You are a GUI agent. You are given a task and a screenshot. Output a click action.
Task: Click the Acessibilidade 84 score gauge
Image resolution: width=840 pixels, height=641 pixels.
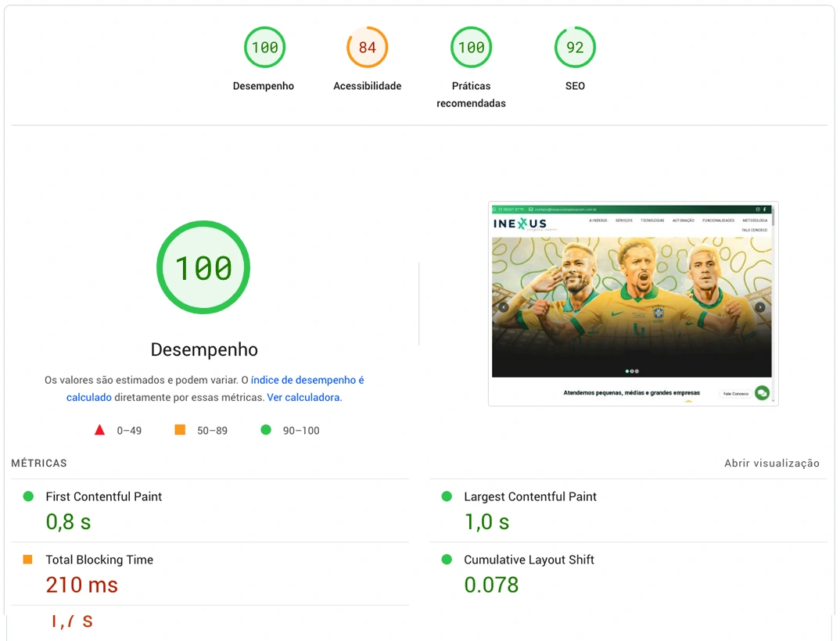pyautogui.click(x=367, y=48)
